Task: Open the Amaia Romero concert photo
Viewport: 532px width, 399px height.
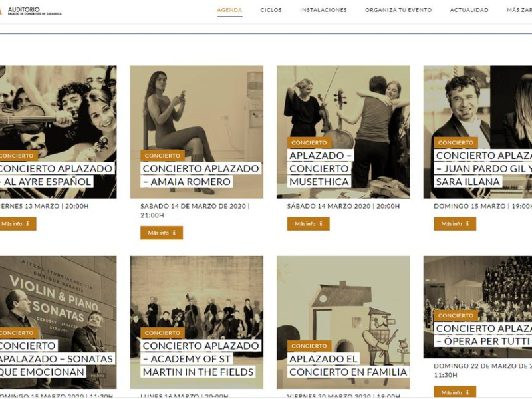Action: 196,106
